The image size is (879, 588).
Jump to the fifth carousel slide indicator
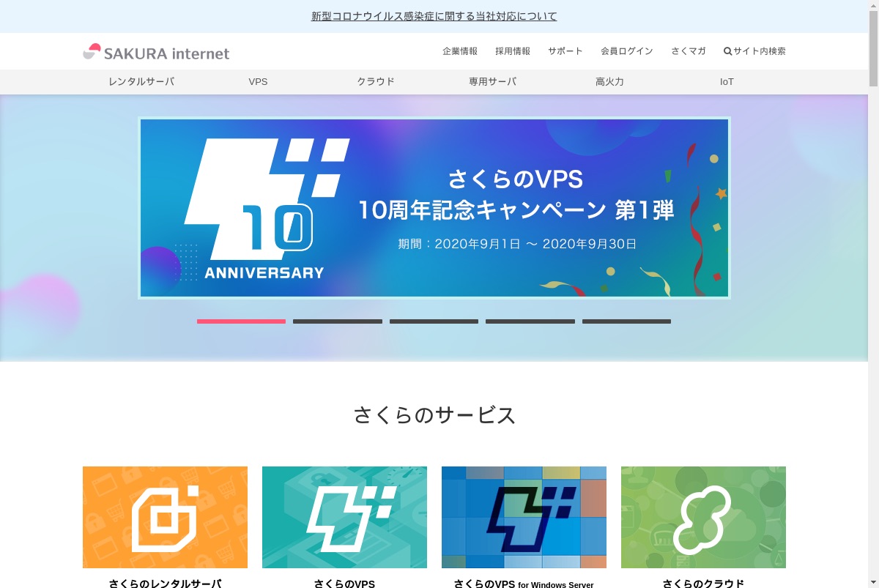pos(626,321)
